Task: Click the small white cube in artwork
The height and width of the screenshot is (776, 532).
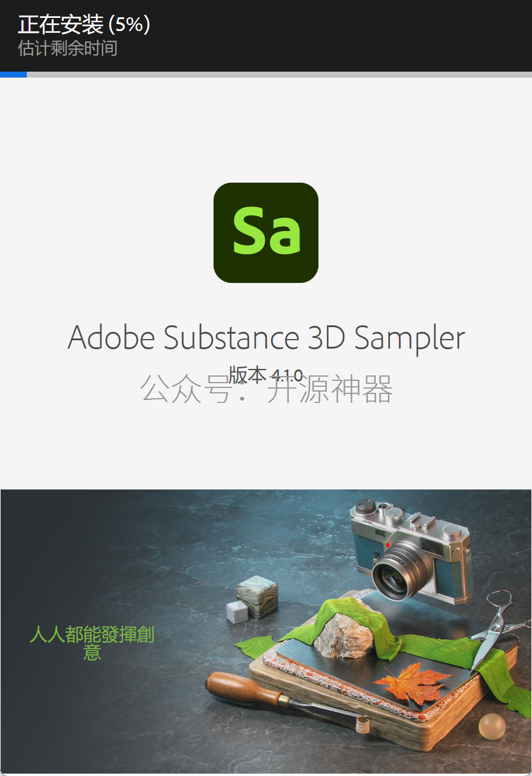Action: [237, 612]
